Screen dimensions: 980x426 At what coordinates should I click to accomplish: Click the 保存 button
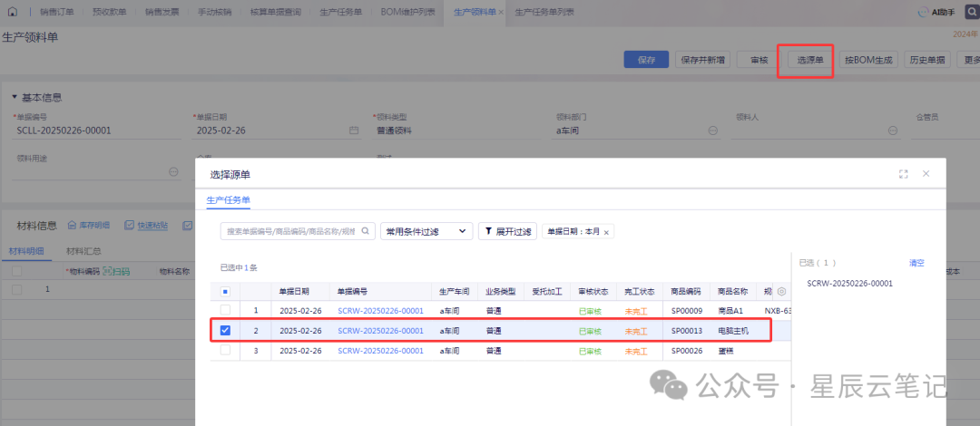click(646, 60)
